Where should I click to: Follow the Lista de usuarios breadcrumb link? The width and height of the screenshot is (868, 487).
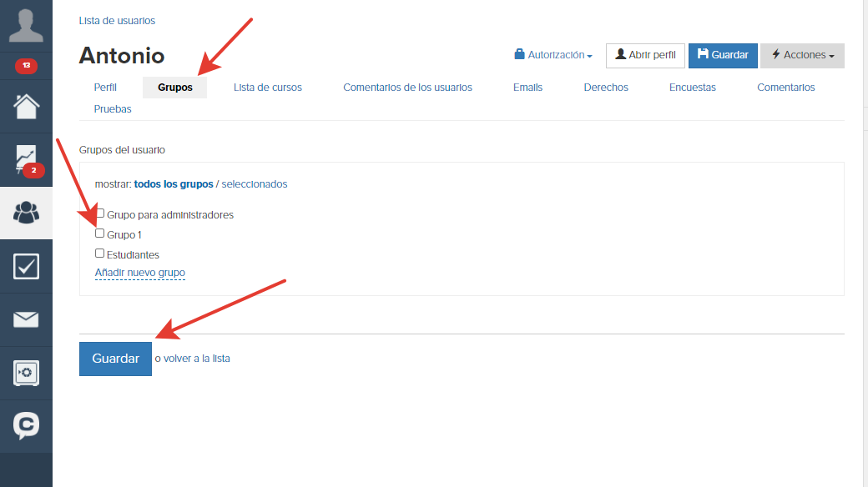(x=117, y=21)
